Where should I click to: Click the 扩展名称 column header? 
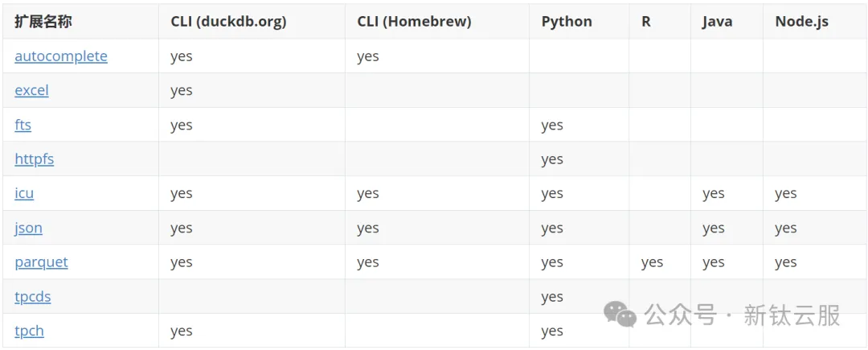click(43, 22)
